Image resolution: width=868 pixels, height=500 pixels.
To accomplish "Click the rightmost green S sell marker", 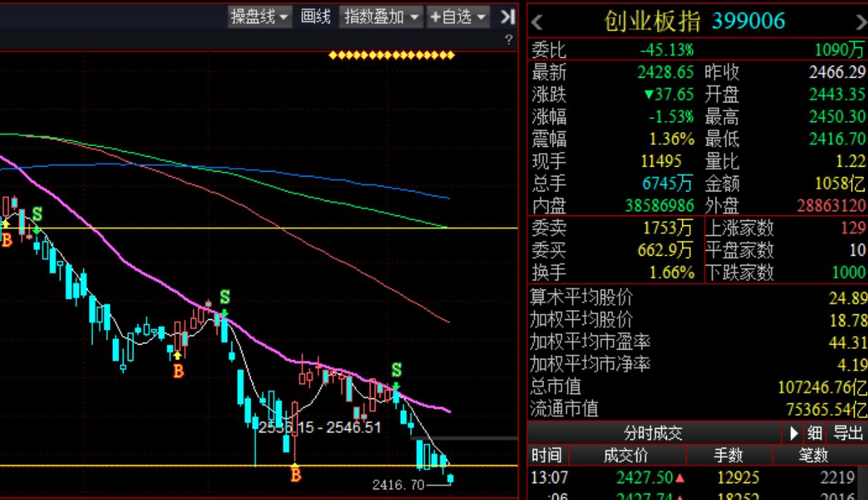I will click(397, 370).
